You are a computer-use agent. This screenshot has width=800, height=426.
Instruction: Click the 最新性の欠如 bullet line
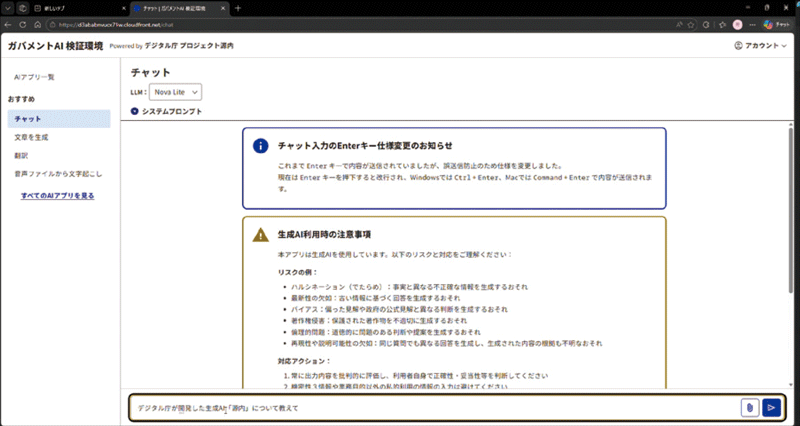pyautogui.click(x=376, y=298)
